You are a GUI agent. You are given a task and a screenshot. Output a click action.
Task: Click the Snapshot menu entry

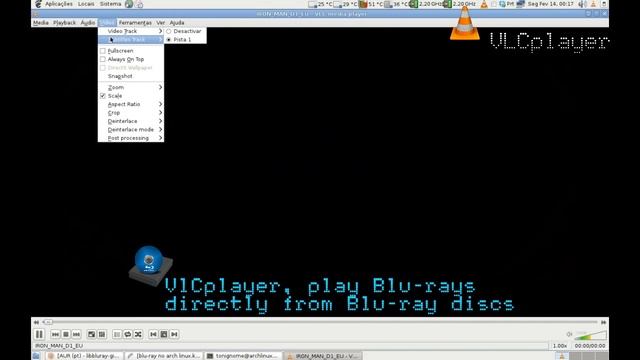coord(131,76)
